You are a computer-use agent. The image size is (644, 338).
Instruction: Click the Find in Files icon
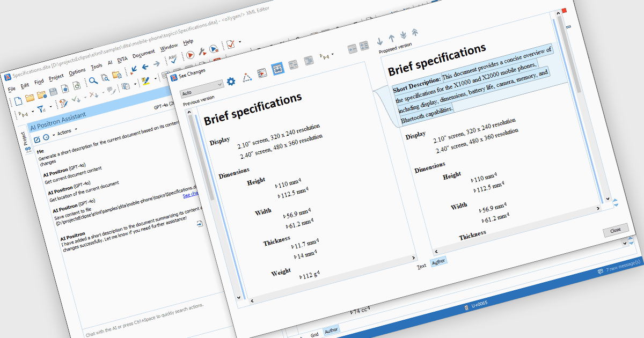click(x=105, y=78)
